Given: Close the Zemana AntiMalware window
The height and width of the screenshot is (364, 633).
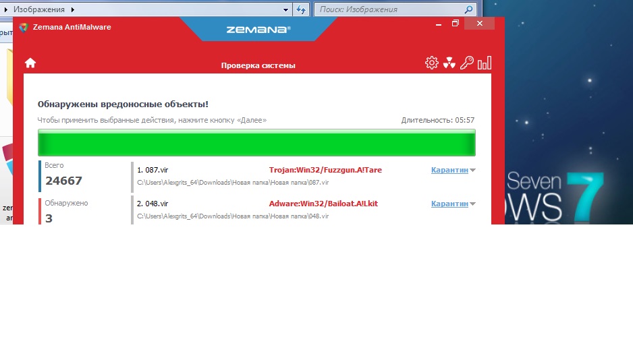Looking at the screenshot, I should pyautogui.click(x=480, y=24).
